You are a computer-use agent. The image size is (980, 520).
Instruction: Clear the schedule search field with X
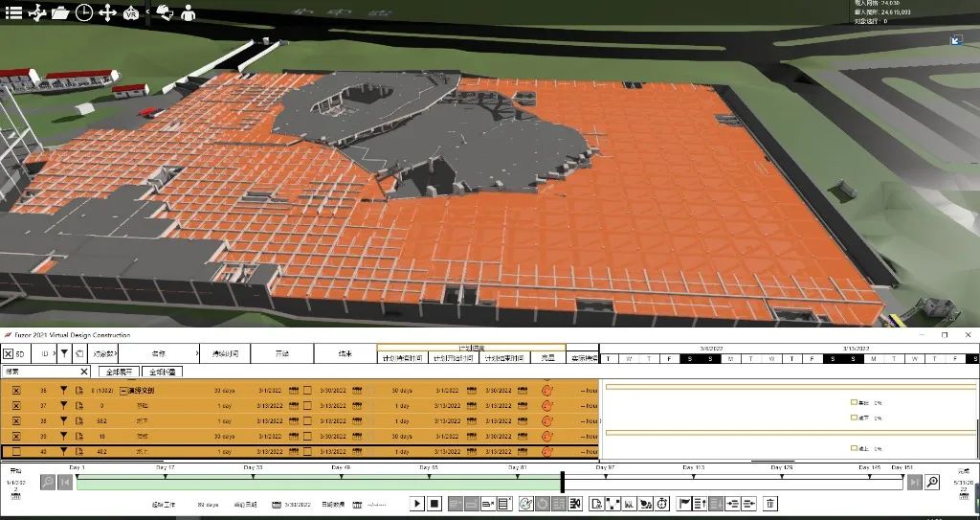point(84,372)
